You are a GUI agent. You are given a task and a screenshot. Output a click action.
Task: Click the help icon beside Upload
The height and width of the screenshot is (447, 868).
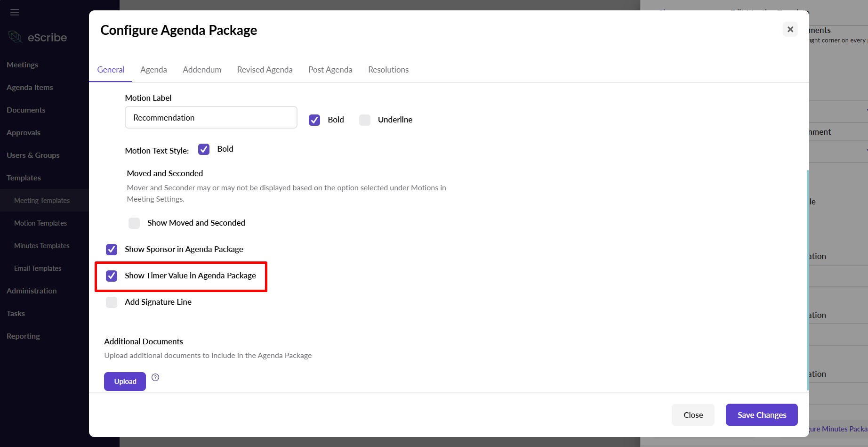[x=155, y=377]
